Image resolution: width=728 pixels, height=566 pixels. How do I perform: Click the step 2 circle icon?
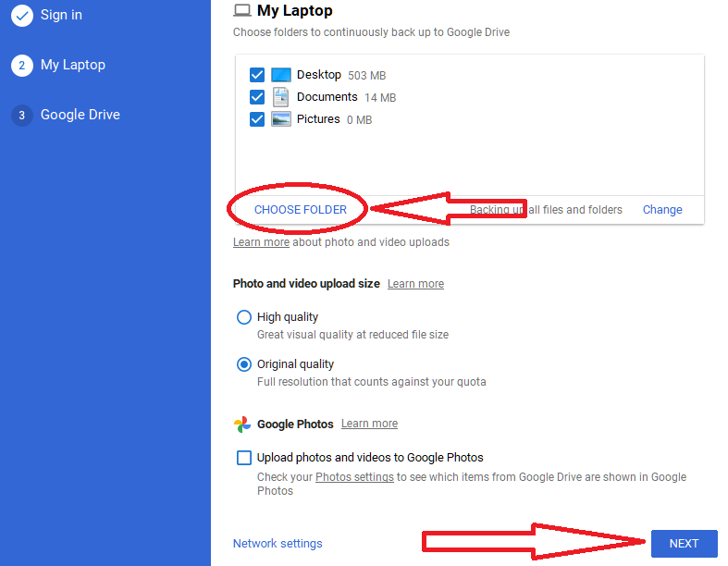point(22,66)
